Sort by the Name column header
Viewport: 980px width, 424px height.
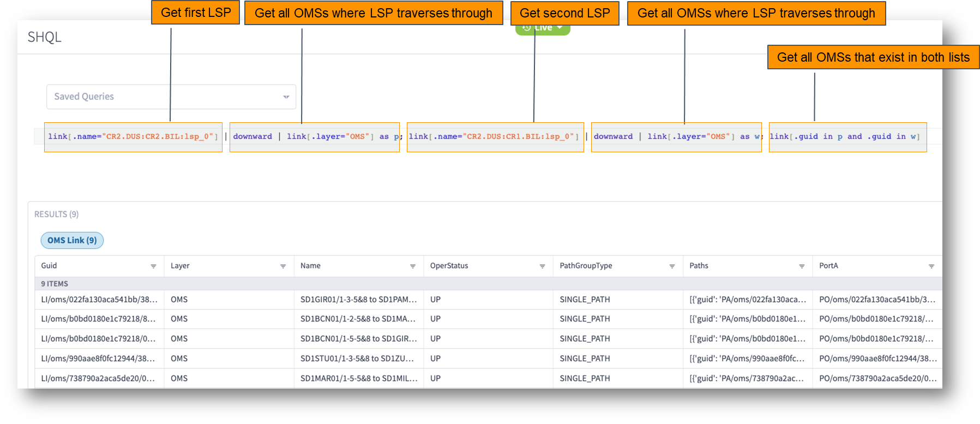click(310, 266)
